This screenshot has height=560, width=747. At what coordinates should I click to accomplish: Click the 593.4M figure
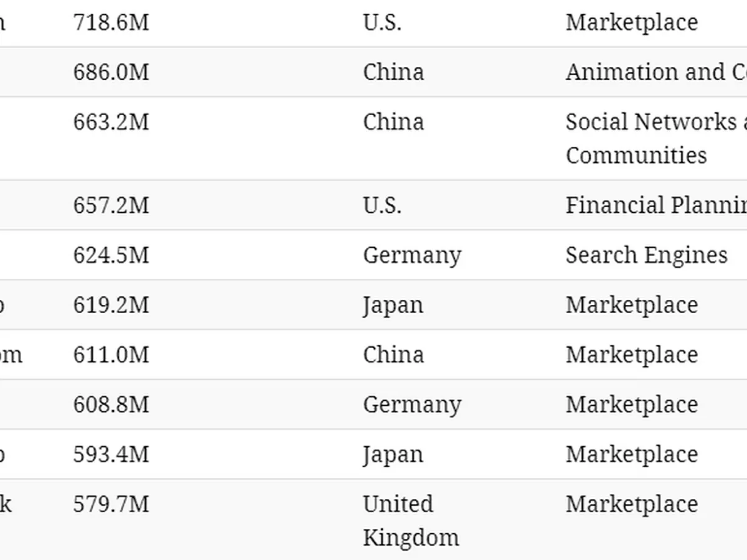[111, 454]
